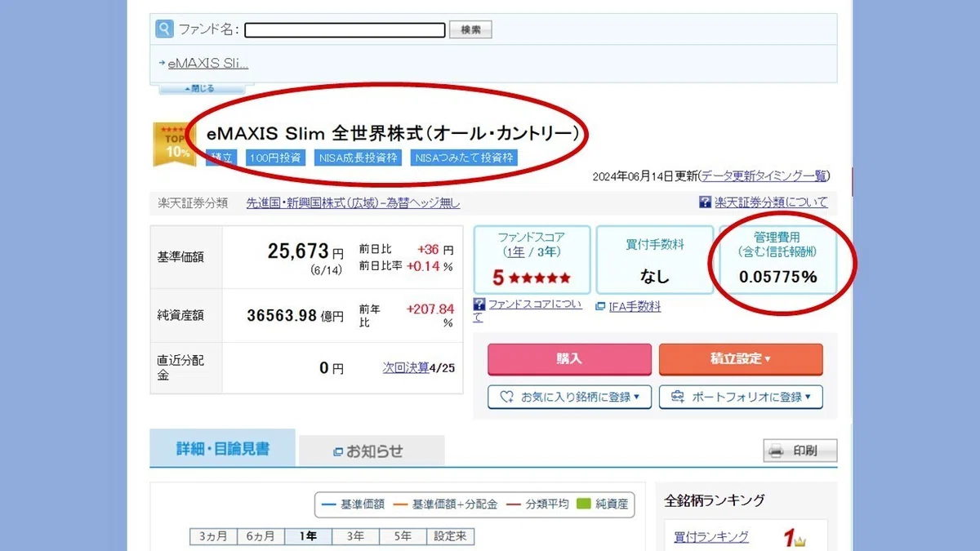
Task: Click the new-window icon beside IFA手数料
Action: [601, 307]
